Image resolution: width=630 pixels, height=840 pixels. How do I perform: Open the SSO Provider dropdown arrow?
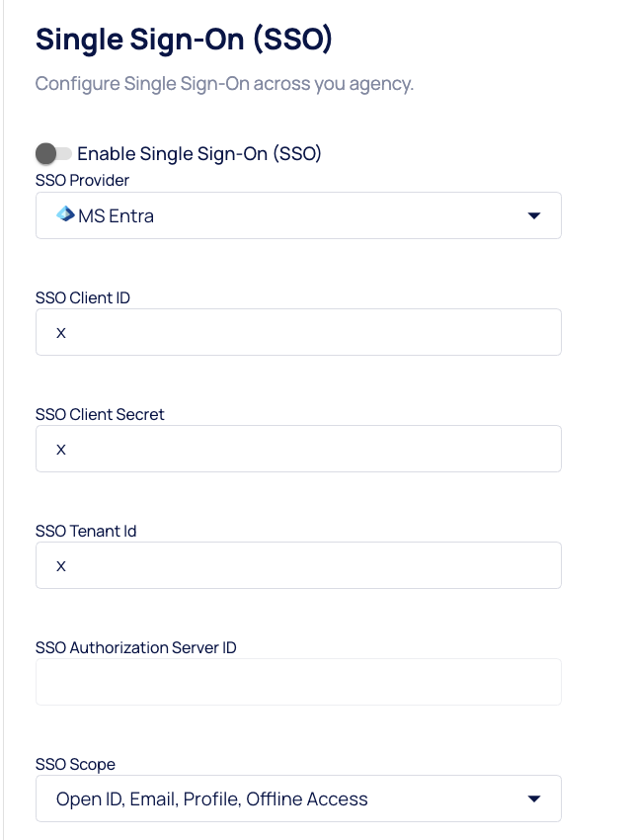pos(533,215)
